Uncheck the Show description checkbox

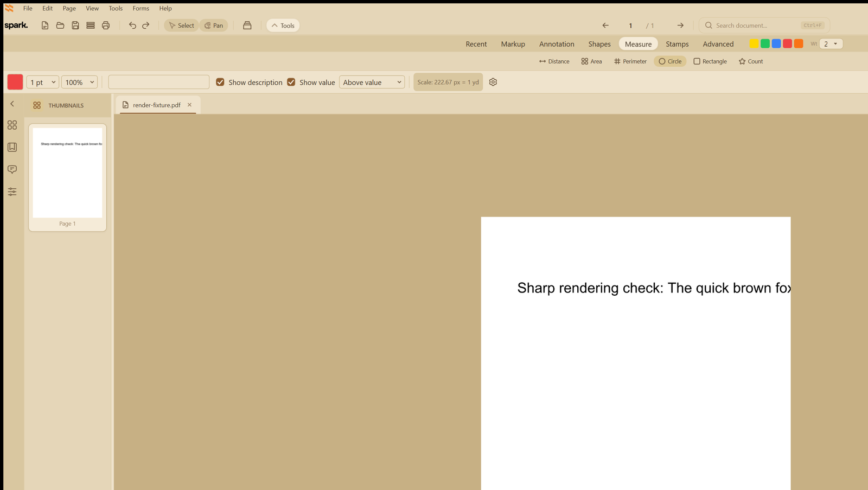pyautogui.click(x=220, y=82)
